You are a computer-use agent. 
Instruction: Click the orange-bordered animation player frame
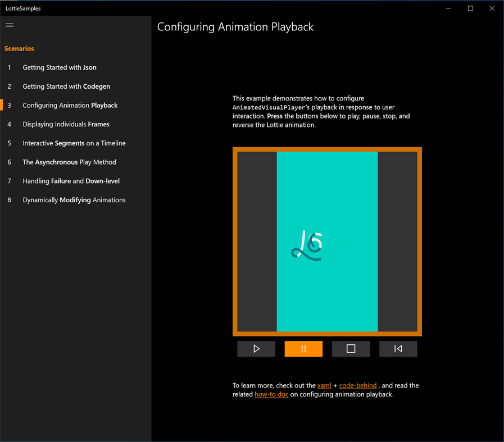[327, 241]
